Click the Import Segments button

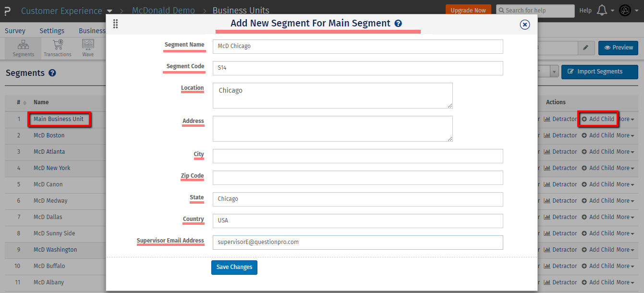coord(599,71)
